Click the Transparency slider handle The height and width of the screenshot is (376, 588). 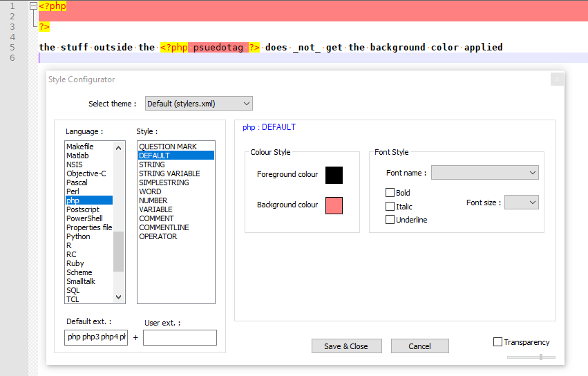pos(541,357)
